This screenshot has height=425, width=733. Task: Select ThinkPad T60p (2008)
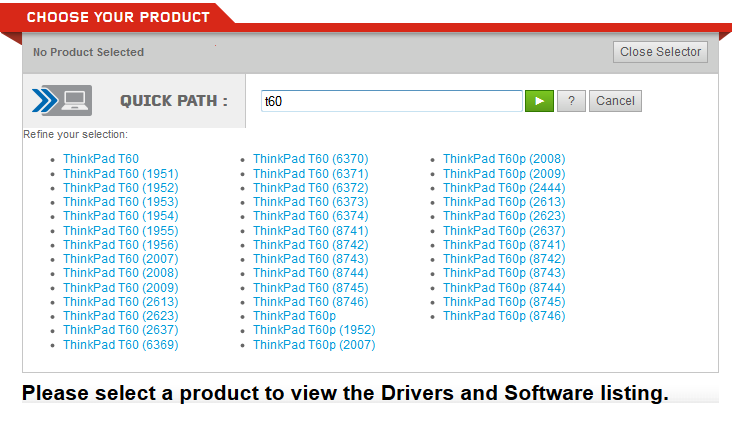tap(504, 159)
